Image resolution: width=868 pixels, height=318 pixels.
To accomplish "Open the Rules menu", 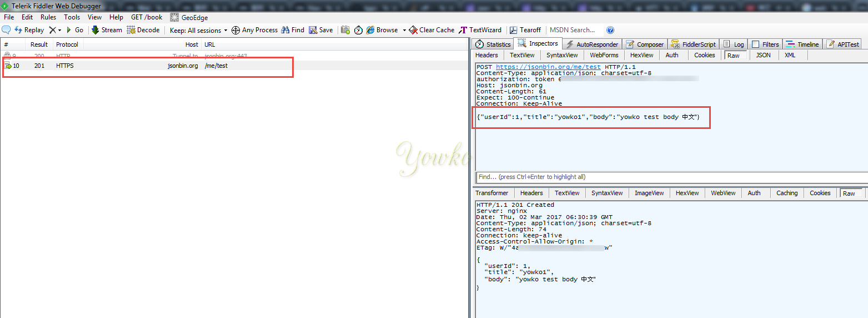I will click(48, 17).
